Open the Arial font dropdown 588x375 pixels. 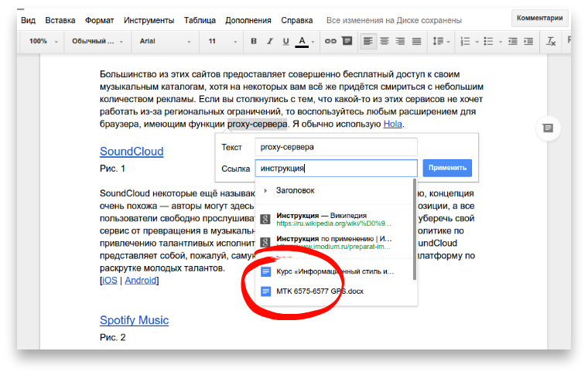pos(165,41)
